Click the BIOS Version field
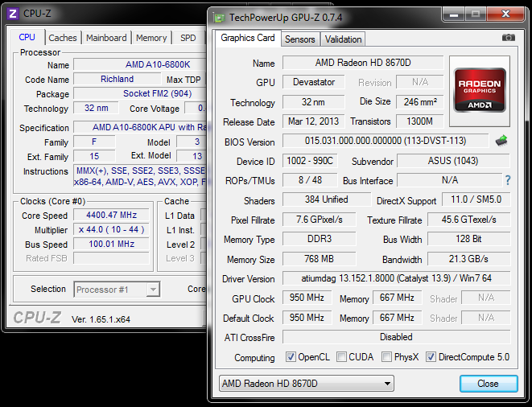The width and height of the screenshot is (532, 407). [386, 141]
